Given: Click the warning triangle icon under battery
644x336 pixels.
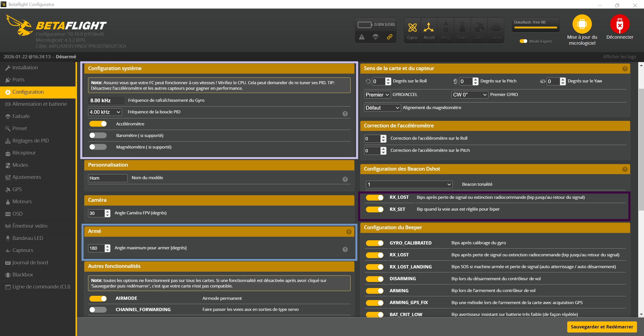Looking at the screenshot, I should 362,37.
